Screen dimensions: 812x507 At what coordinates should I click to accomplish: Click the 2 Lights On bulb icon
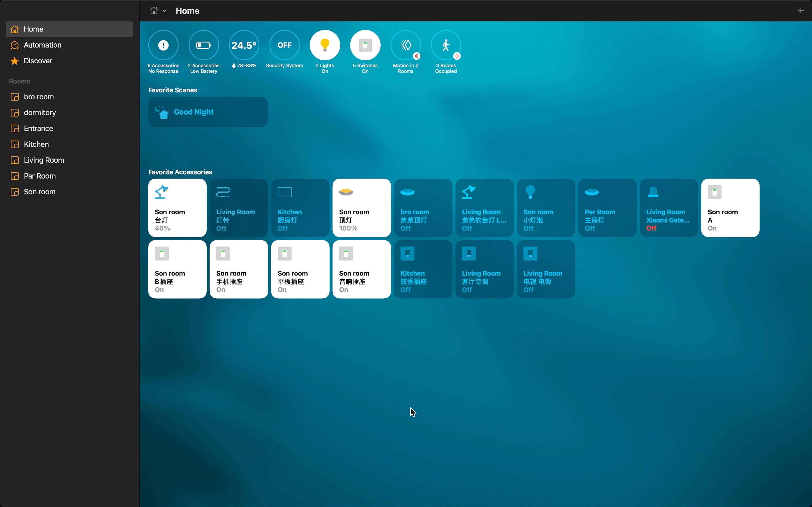click(x=325, y=45)
